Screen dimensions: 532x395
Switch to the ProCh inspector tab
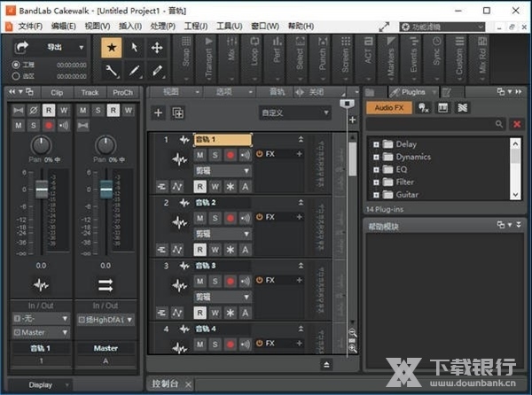pos(122,92)
